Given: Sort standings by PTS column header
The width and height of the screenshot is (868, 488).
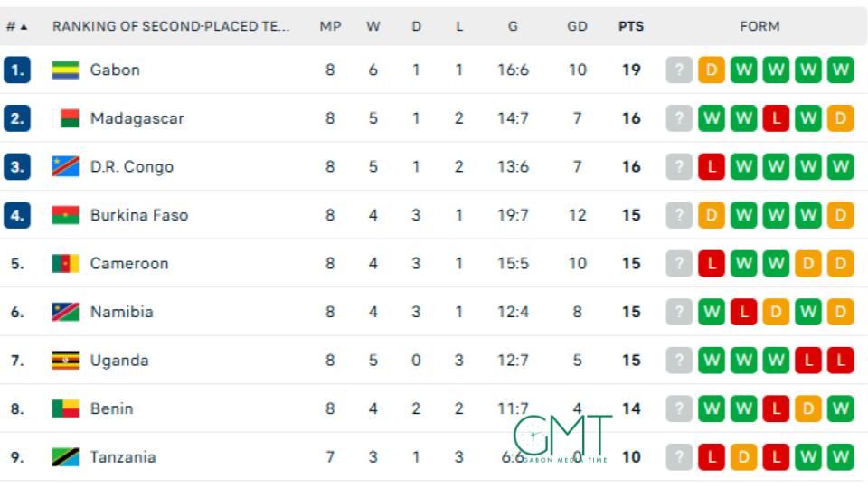Looking at the screenshot, I should click(x=631, y=26).
